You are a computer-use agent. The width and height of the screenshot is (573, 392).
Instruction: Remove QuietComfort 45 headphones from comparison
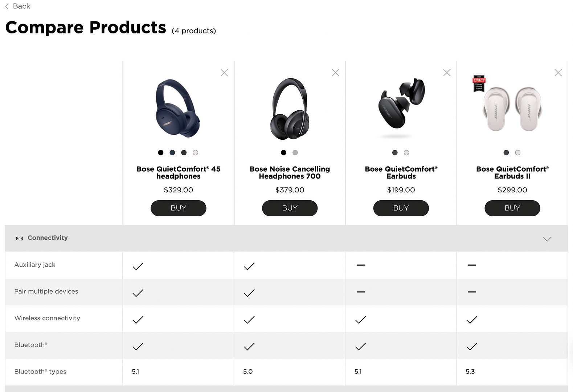224,73
